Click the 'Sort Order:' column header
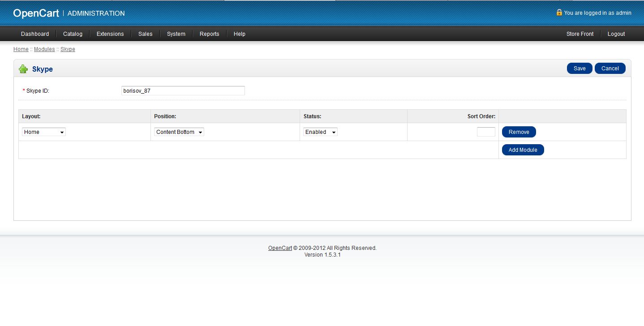This screenshot has height=326, width=644. point(481,116)
